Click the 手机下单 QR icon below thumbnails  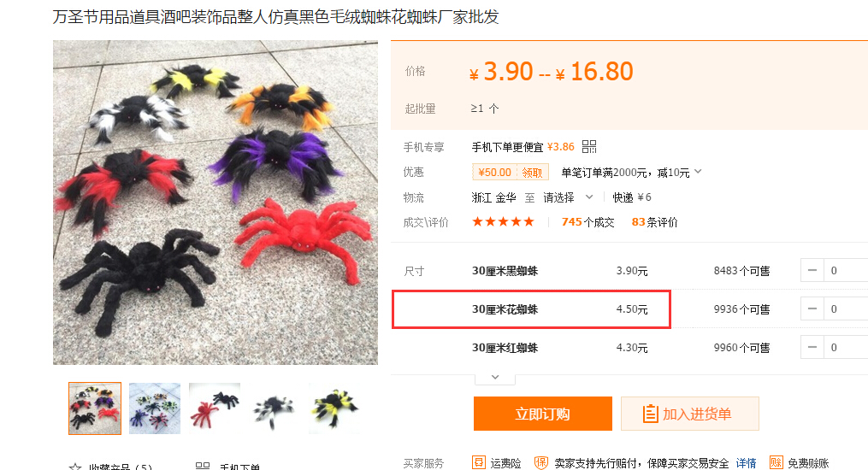(203, 466)
